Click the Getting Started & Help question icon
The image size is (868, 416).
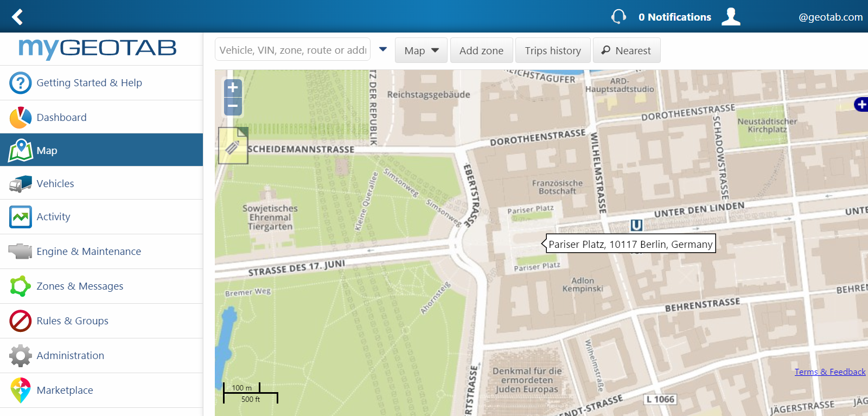(20, 83)
